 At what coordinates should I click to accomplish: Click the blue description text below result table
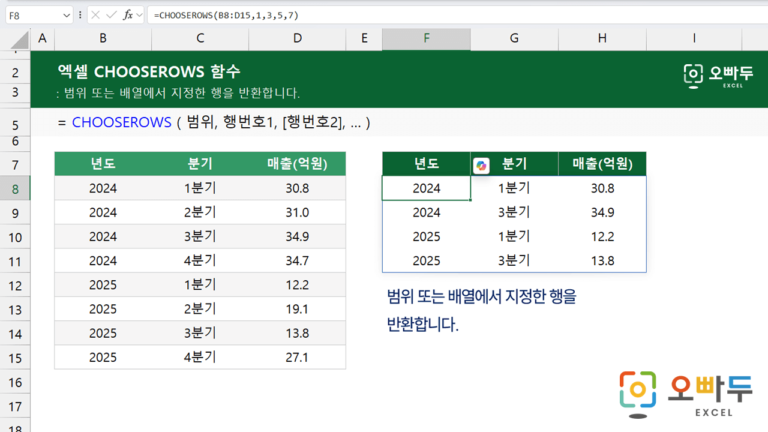click(481, 310)
